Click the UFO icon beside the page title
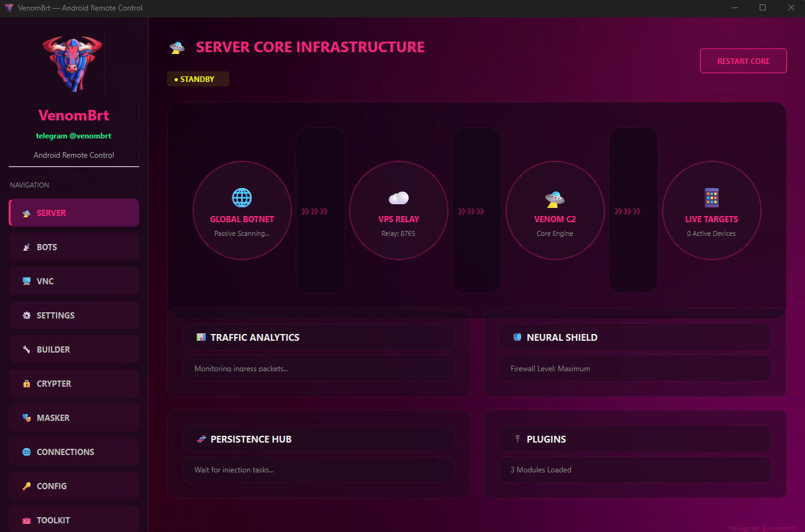The image size is (805, 532). point(177,48)
